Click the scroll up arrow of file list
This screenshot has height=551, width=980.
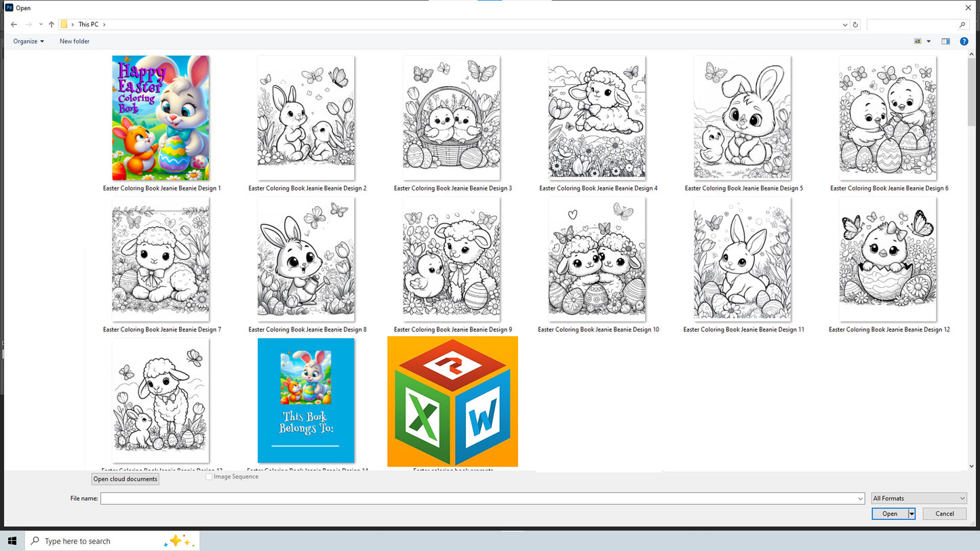[971, 54]
